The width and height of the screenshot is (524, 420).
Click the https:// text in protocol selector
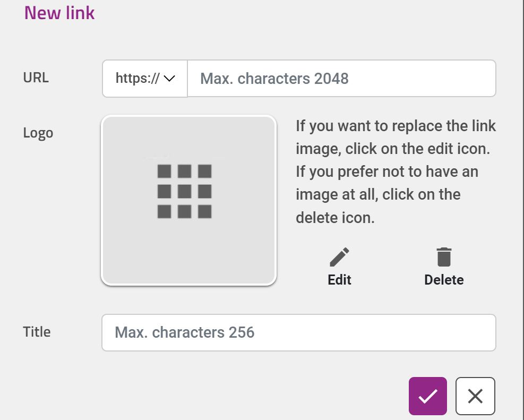click(138, 79)
